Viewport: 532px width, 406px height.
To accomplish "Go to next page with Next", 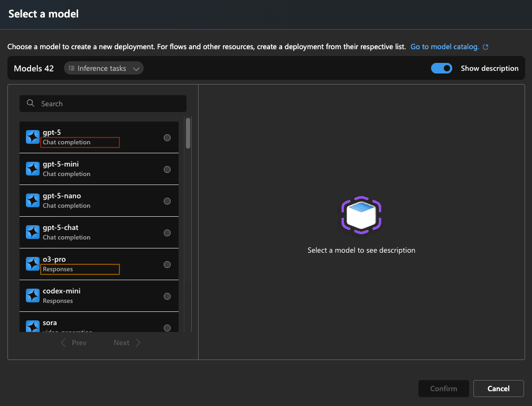I will tap(127, 343).
